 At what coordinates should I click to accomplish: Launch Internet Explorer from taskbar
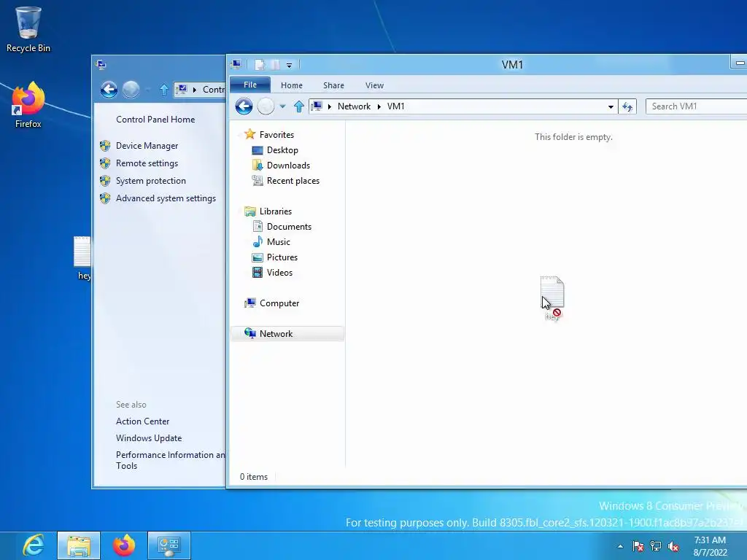[34, 545]
